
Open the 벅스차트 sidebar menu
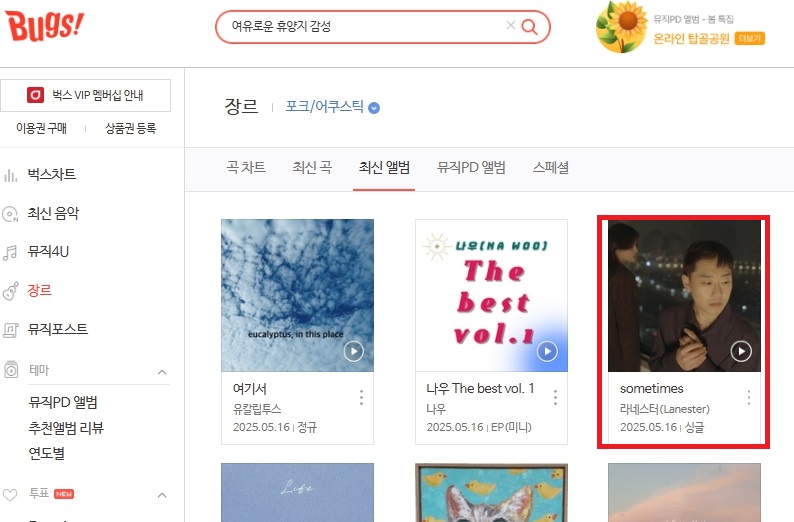point(52,175)
